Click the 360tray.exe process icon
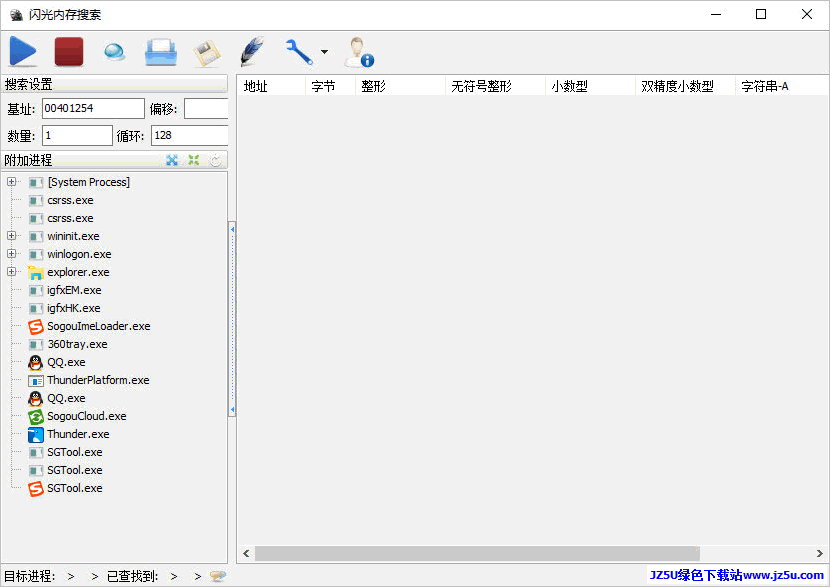This screenshot has height=587, width=830. click(35, 345)
